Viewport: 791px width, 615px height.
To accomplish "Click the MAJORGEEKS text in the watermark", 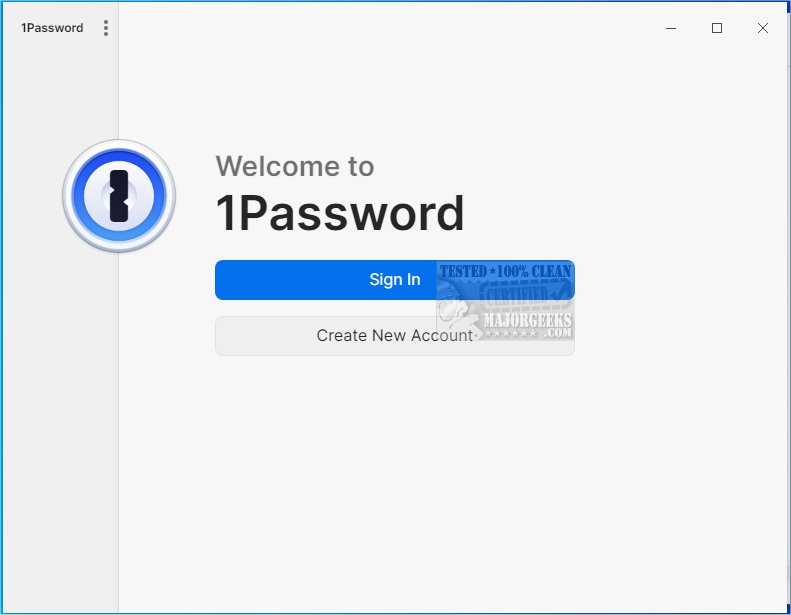I will 527,320.
